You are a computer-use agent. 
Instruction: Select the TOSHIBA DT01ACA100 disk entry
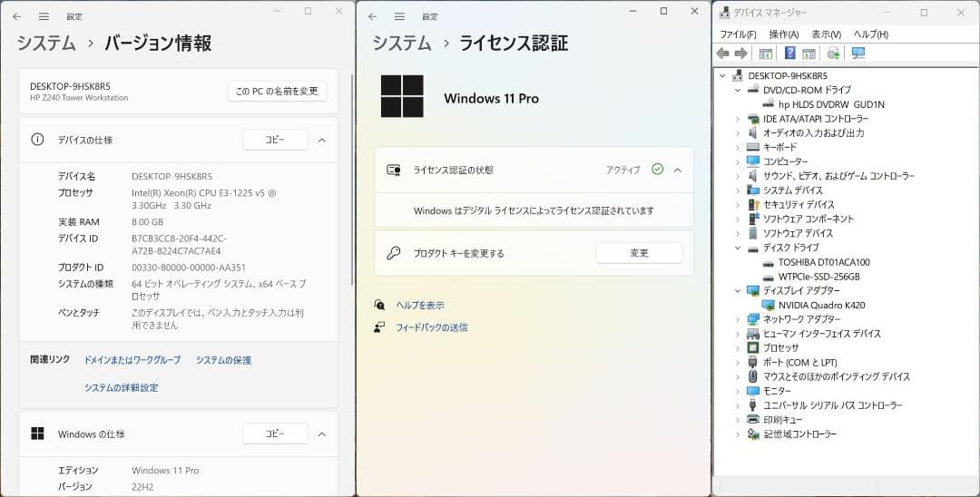click(824, 262)
